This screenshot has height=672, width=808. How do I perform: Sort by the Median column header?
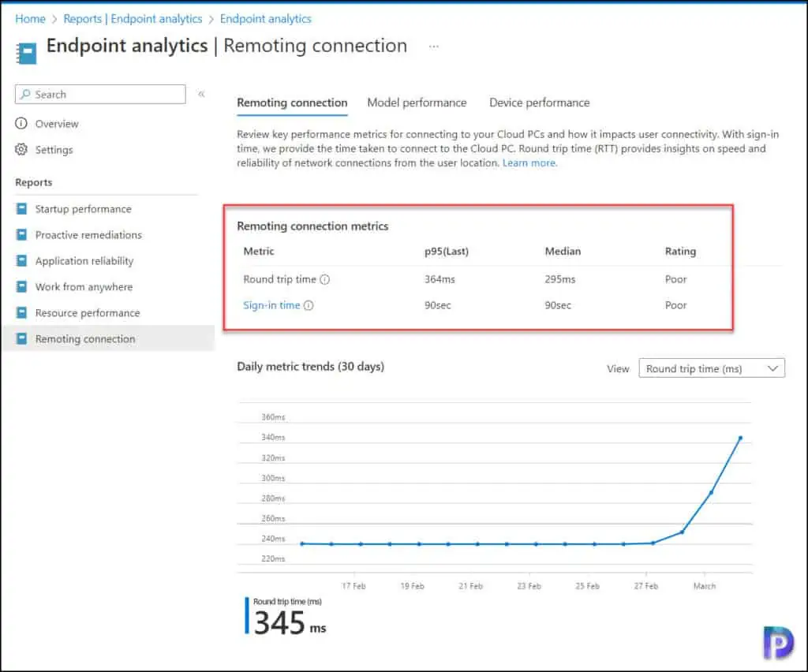(x=563, y=252)
